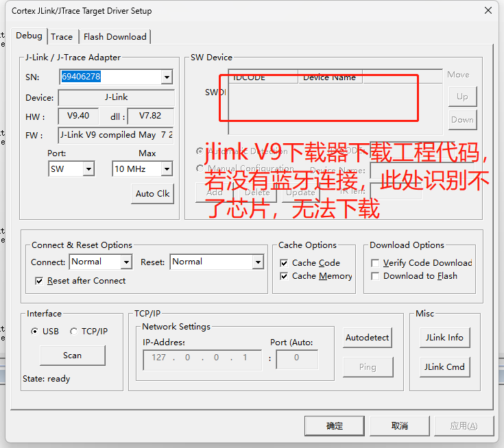
Task: Enable Verify Code Download checkbox
Action: pos(375,263)
